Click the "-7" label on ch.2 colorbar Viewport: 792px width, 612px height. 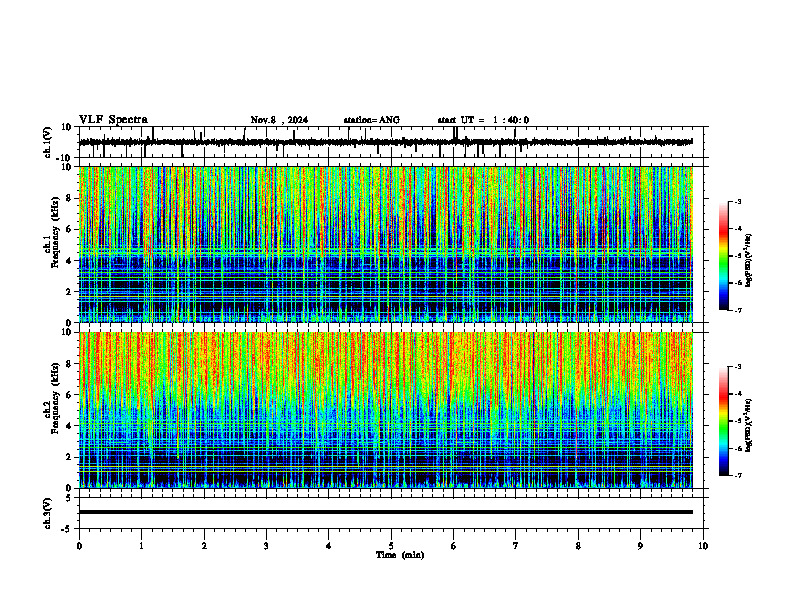coord(738,475)
